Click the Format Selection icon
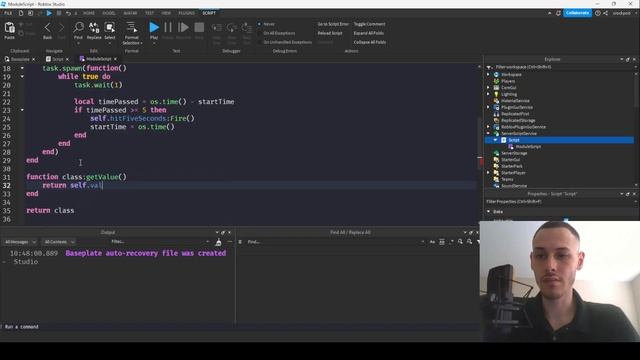Screen dimensions: 640x360 coord(131,27)
